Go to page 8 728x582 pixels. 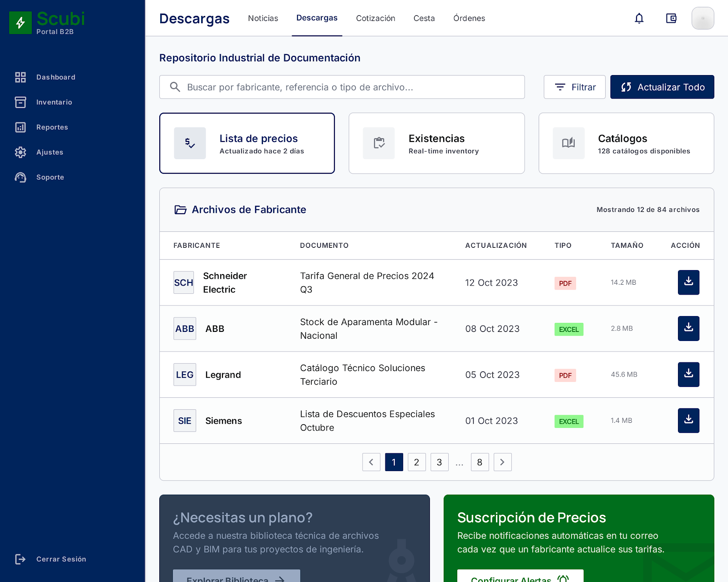click(480, 462)
